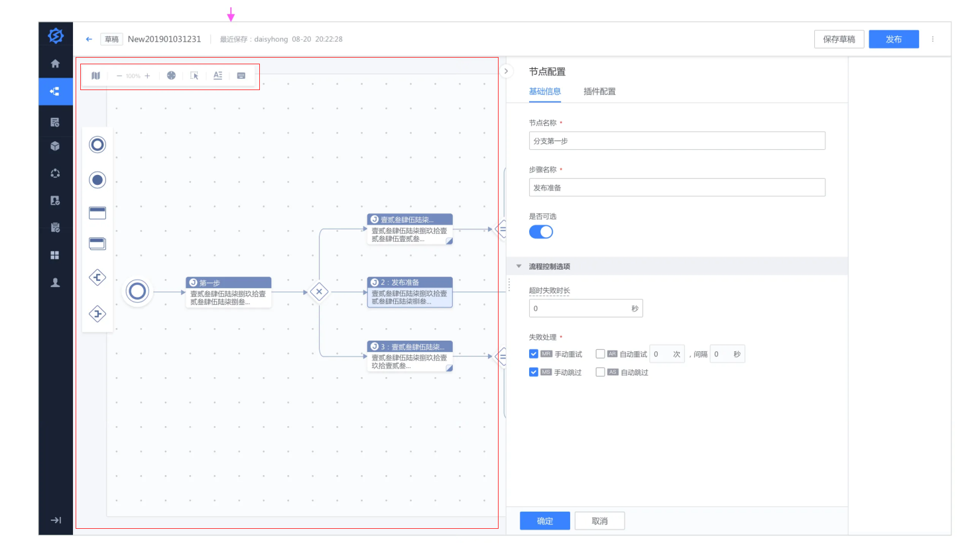Click the keyboard shortcuts icon in the toolbar
The width and height of the screenshot is (972, 560).
242,76
